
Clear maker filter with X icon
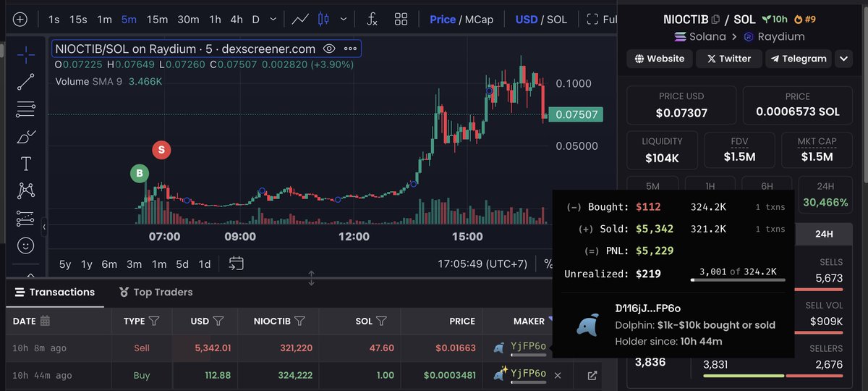click(x=558, y=375)
